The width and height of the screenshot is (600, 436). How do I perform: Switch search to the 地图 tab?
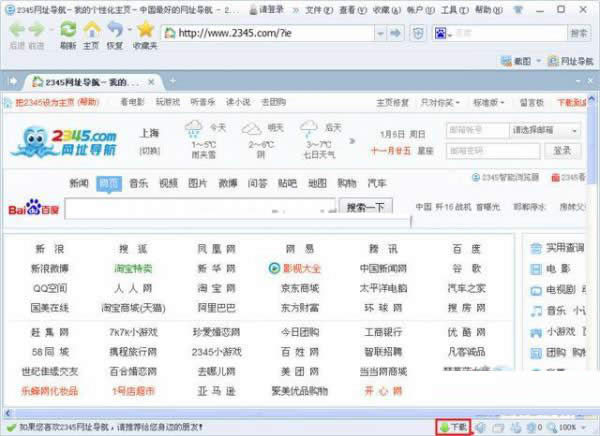pyautogui.click(x=317, y=183)
